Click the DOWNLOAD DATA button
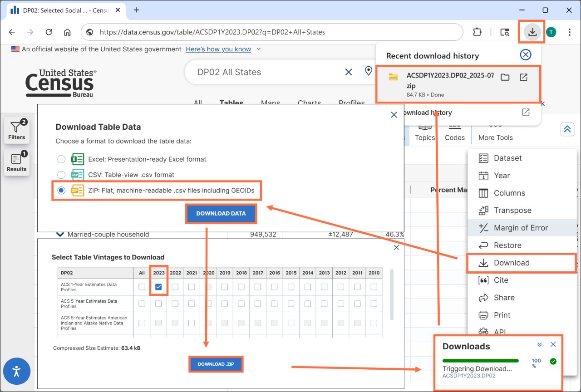This screenshot has width=581, height=392. pos(221,213)
